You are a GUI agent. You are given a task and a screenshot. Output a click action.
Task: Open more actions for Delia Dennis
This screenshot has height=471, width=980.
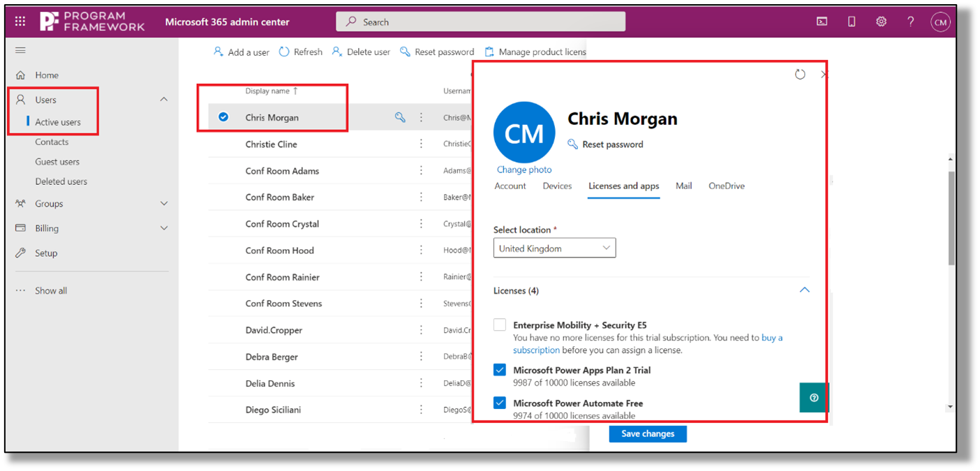tap(421, 382)
